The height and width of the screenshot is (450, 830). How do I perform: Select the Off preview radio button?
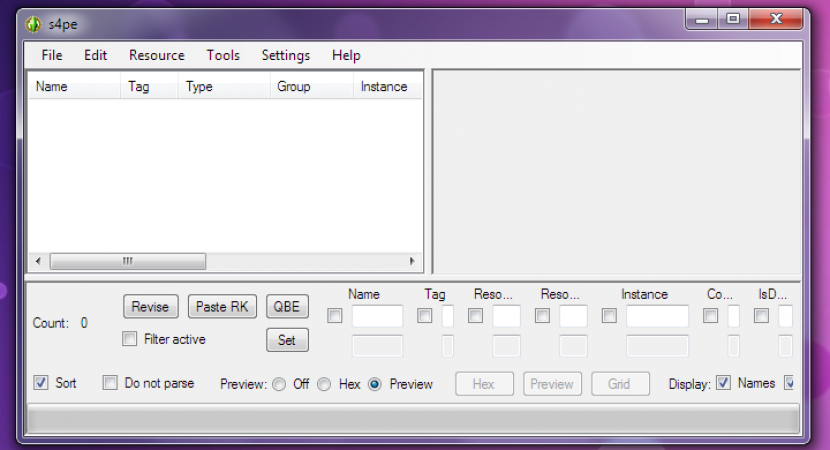tap(279, 384)
